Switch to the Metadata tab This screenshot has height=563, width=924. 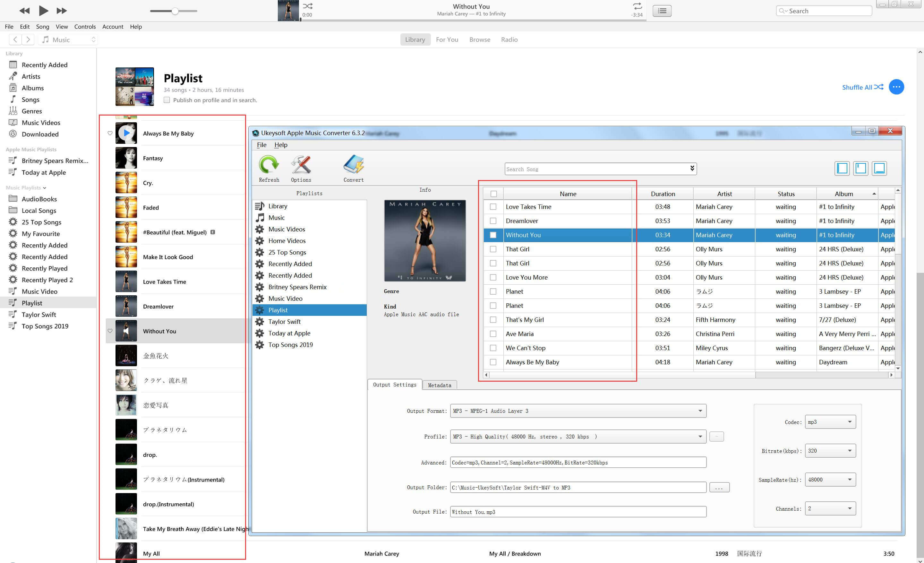439,384
